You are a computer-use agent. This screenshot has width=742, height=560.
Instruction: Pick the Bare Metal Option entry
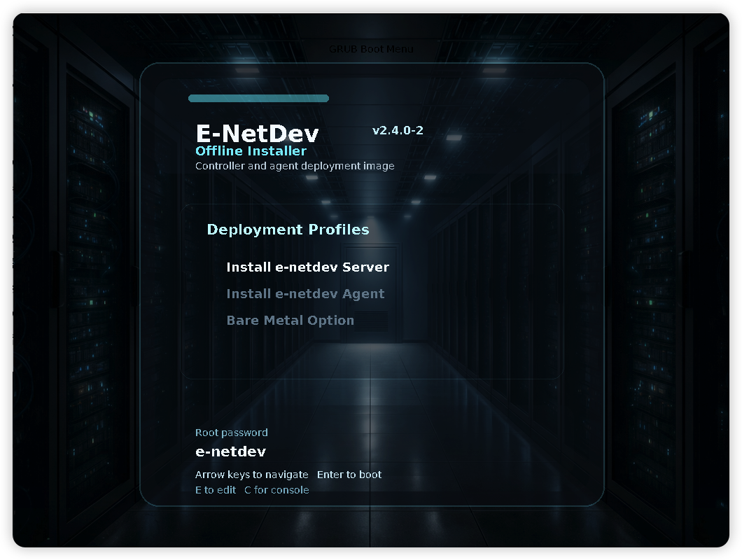290,320
